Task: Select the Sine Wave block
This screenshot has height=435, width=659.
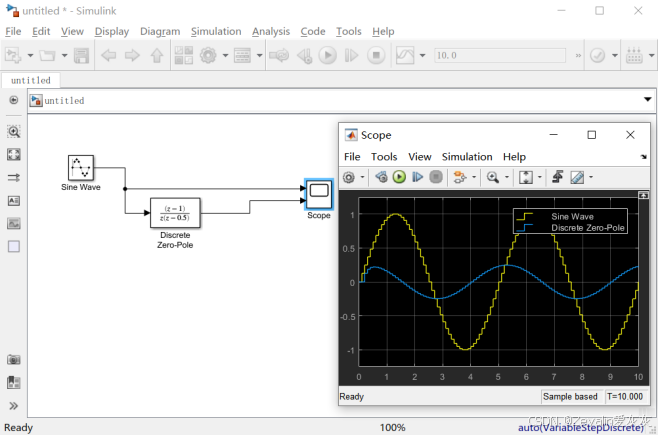Action: (x=81, y=168)
